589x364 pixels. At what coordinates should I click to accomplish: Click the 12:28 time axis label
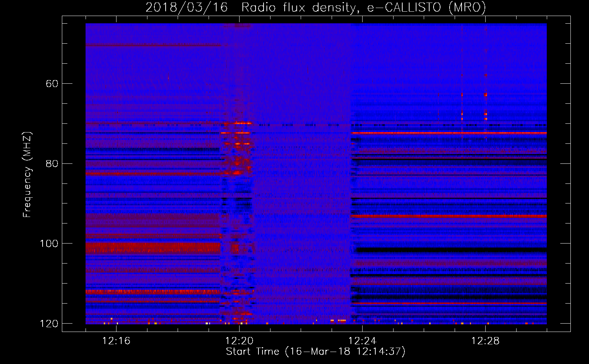click(485, 341)
